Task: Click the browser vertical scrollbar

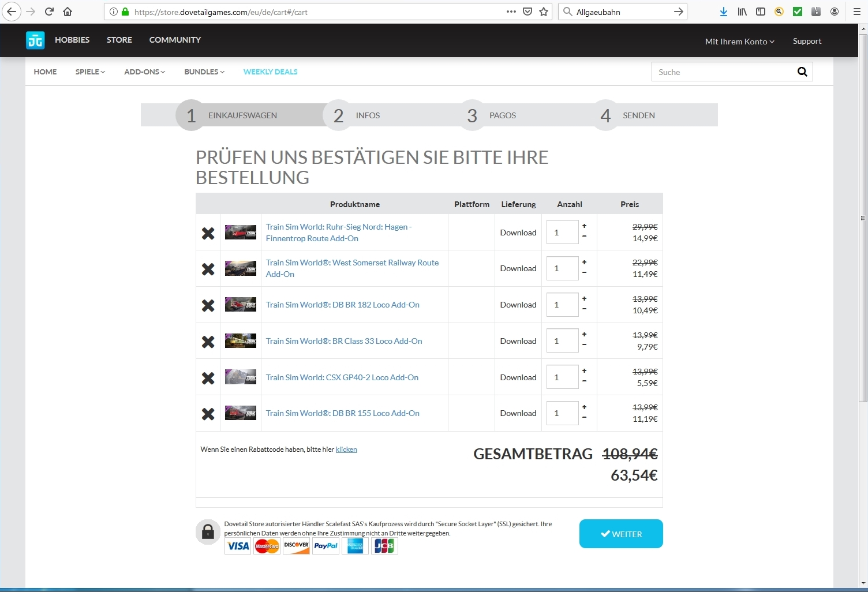Action: coord(863,218)
